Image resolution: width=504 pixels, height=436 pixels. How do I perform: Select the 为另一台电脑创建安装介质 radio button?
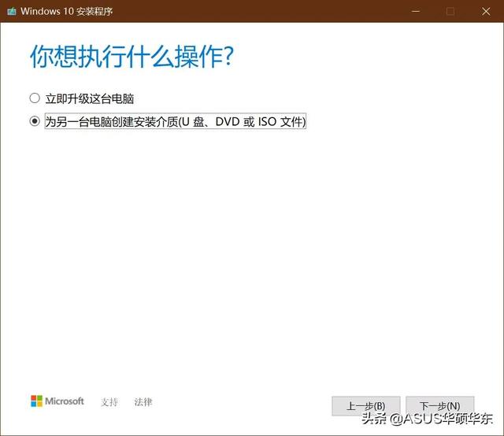pos(35,121)
